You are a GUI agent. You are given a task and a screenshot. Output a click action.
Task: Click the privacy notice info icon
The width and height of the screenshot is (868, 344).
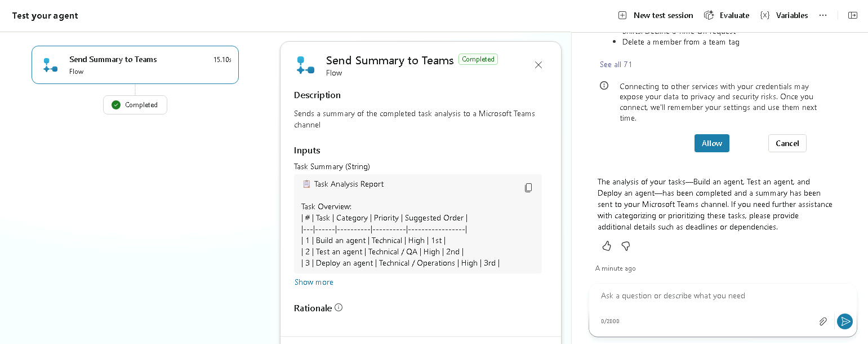point(604,86)
